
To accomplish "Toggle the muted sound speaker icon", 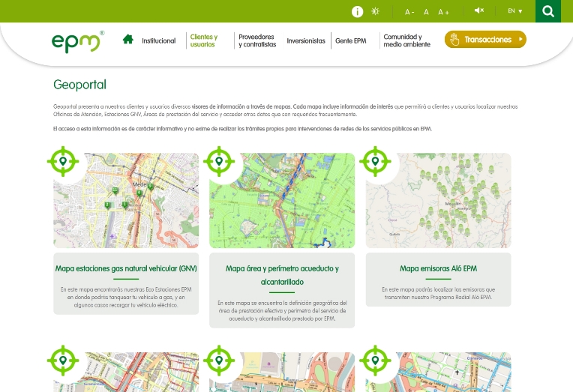I will click(479, 10).
